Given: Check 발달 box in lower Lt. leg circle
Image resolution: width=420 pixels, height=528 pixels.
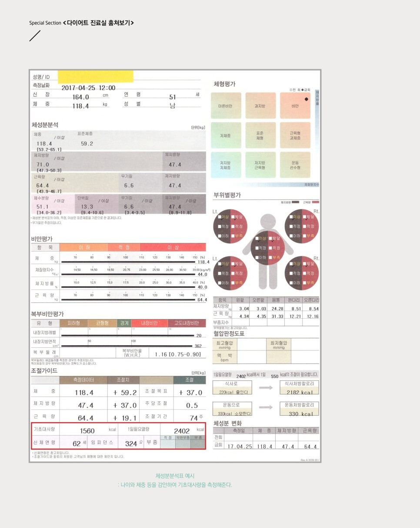Looking at the screenshot, I should click(x=233, y=264).
